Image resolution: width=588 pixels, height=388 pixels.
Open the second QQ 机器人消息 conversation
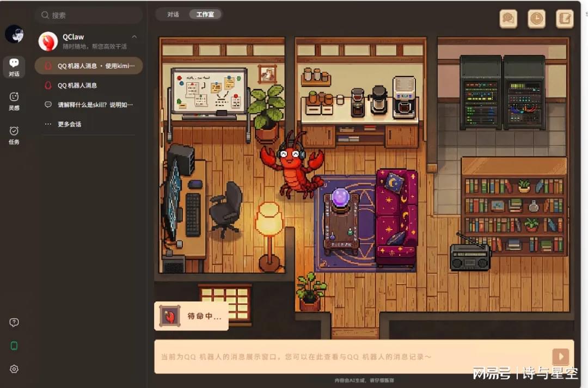[77, 85]
